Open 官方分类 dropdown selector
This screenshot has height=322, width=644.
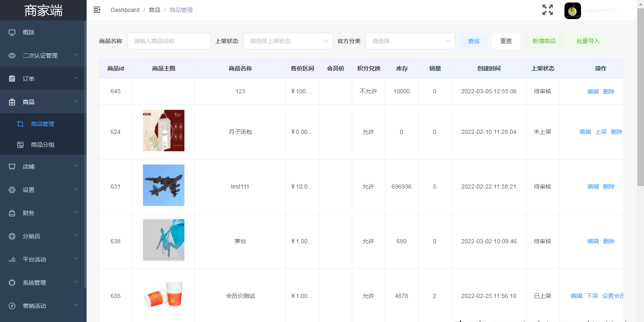click(x=410, y=41)
